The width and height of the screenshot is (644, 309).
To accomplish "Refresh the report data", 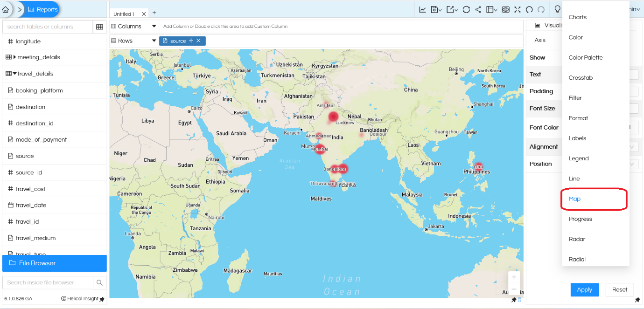I will click(x=466, y=9).
